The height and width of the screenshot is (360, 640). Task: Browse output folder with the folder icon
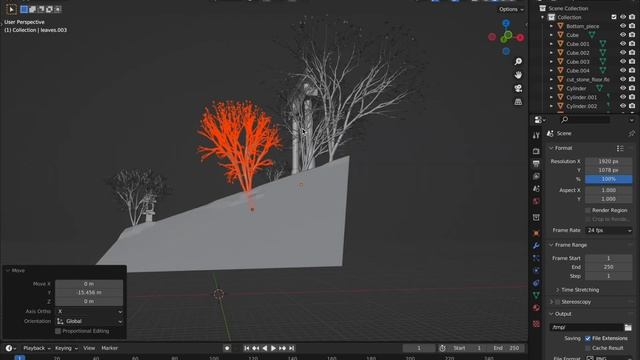click(x=628, y=327)
